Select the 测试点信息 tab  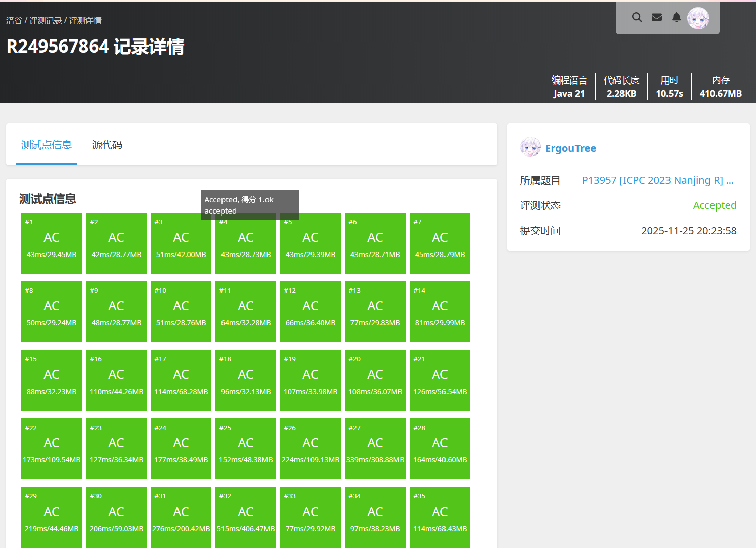47,145
